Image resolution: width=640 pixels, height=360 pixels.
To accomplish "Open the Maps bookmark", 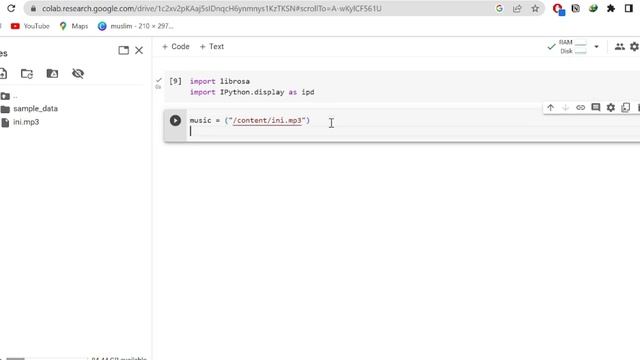I will click(x=74, y=26).
